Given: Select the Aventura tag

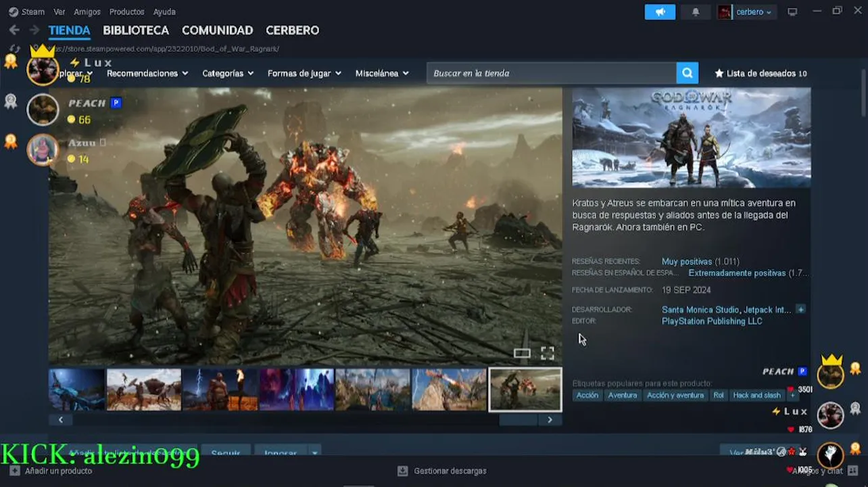Looking at the screenshot, I should pyautogui.click(x=623, y=396).
